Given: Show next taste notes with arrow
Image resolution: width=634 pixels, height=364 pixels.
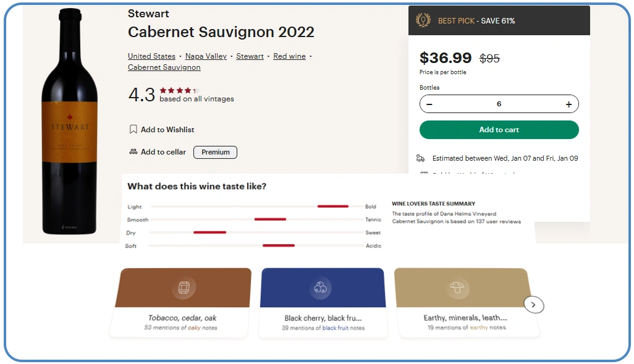Looking at the screenshot, I should tap(534, 305).
